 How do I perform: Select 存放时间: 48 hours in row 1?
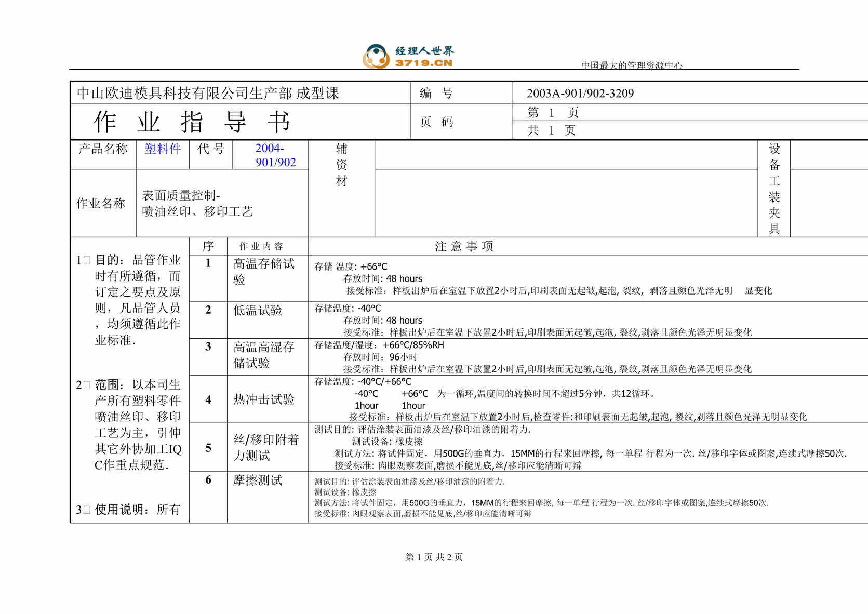(383, 278)
